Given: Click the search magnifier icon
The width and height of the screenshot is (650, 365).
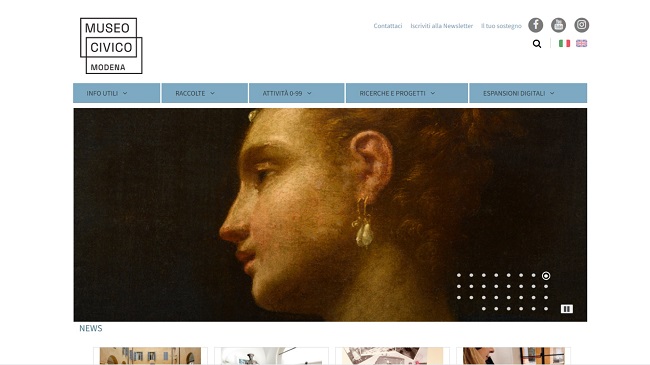Looking at the screenshot, I should click(537, 44).
